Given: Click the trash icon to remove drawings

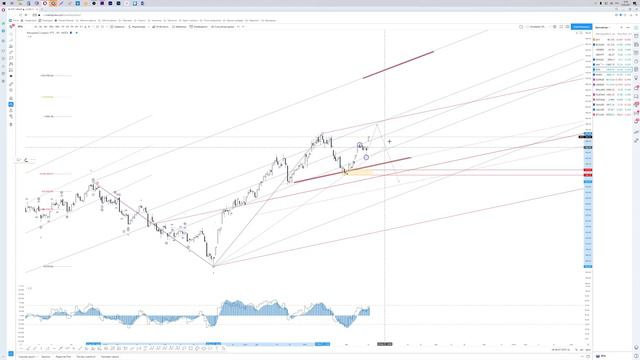Looking at the screenshot, I should click(11, 124).
